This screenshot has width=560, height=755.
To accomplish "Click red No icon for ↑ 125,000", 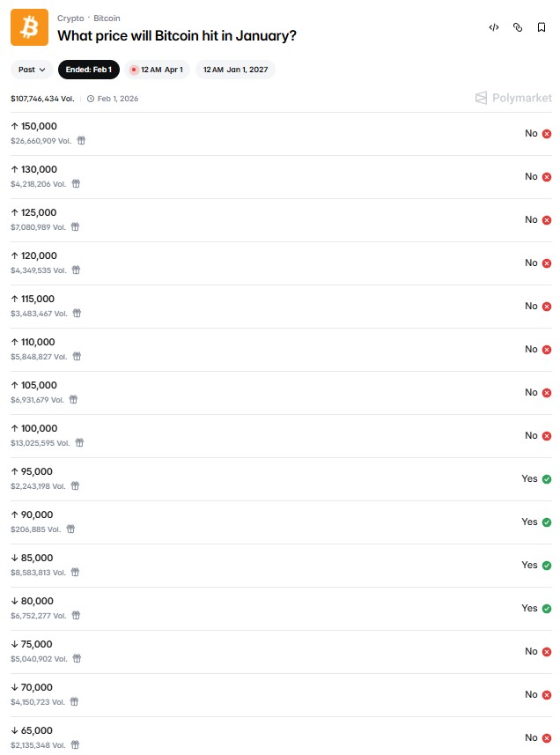I will tap(547, 220).
